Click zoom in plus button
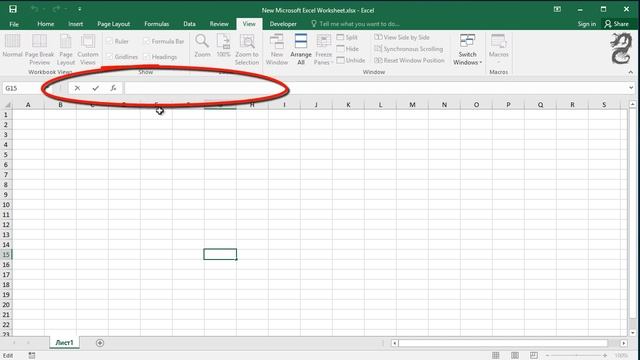 pos(605,356)
